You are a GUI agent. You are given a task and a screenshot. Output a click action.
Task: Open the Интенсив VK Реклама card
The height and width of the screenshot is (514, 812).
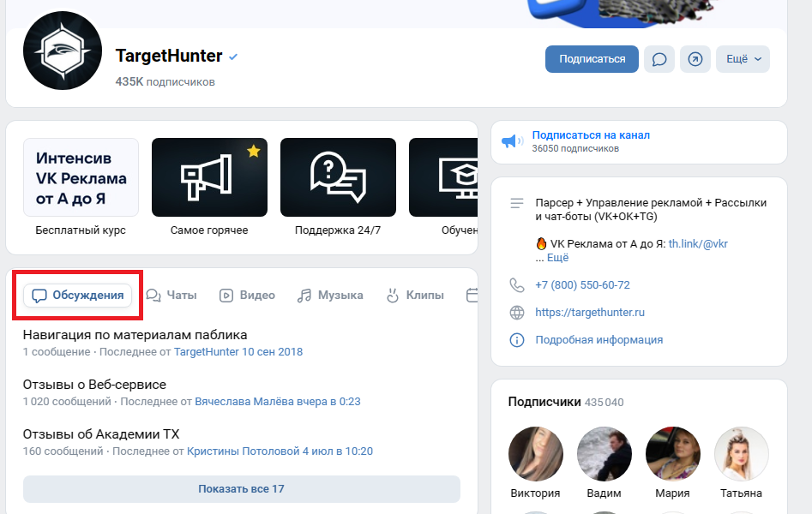click(x=81, y=177)
